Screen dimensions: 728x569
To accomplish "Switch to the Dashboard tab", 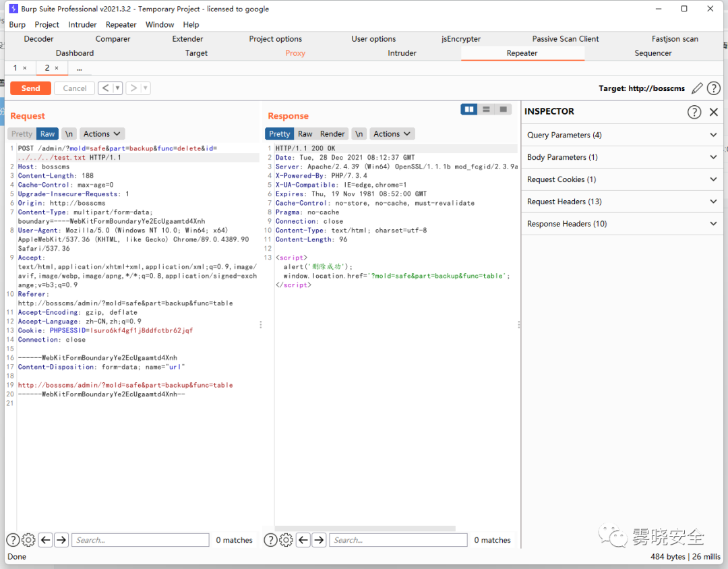I will point(75,53).
